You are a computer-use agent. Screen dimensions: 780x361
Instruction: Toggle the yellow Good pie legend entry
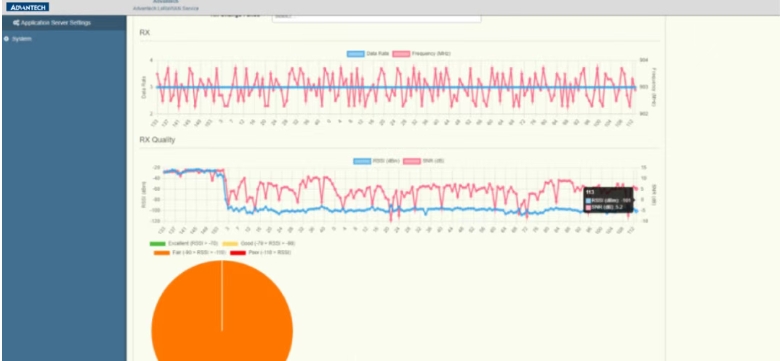pos(259,244)
